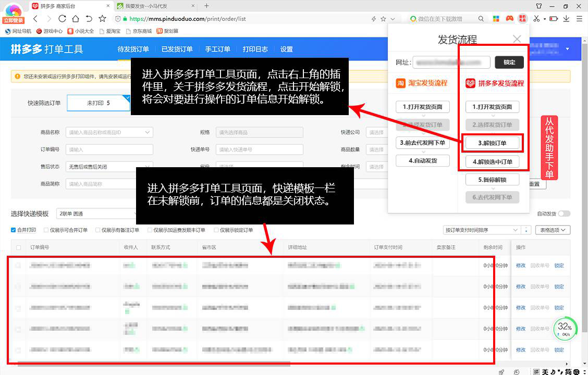Image resolution: width=588 pixels, height=375 pixels.
Task: Go back with the browser back arrow
Action: [x=35, y=19]
